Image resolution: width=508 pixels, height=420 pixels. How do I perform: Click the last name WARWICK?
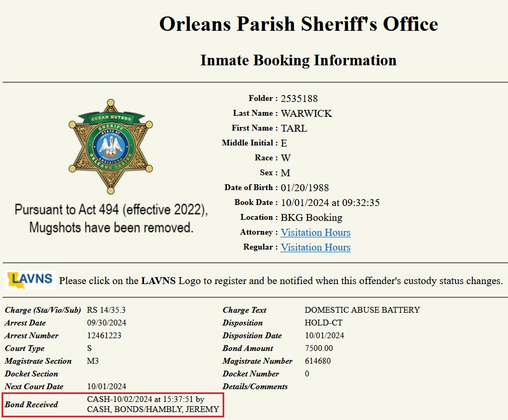pos(306,113)
